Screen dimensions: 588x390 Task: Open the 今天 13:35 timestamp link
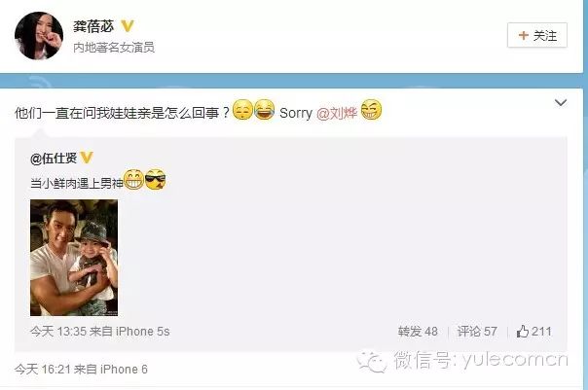pyautogui.click(x=58, y=332)
